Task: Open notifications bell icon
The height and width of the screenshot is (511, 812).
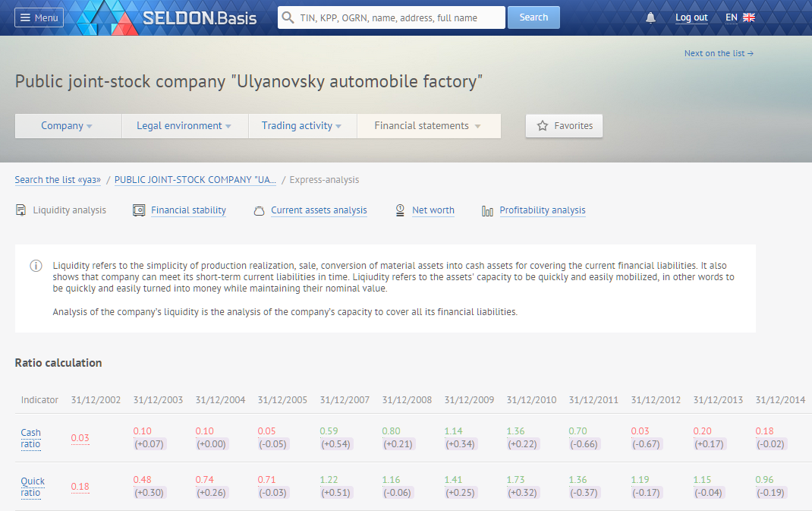Action: point(650,17)
